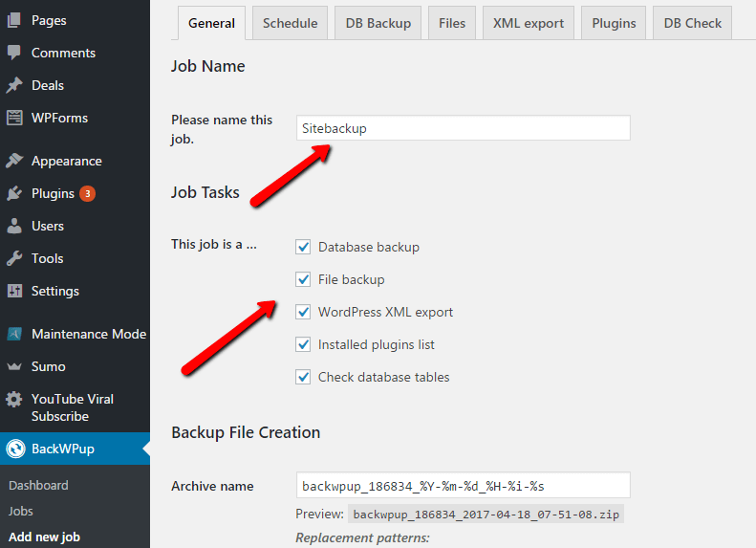The height and width of the screenshot is (548, 756).
Task: Open YouTube Viral Subscribe menu item
Action: pyautogui.click(x=75, y=407)
